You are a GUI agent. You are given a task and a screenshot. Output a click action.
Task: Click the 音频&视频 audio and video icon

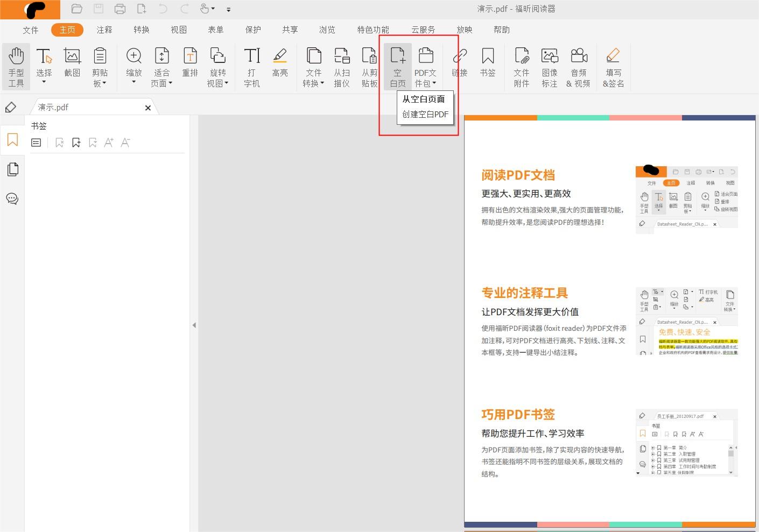579,66
